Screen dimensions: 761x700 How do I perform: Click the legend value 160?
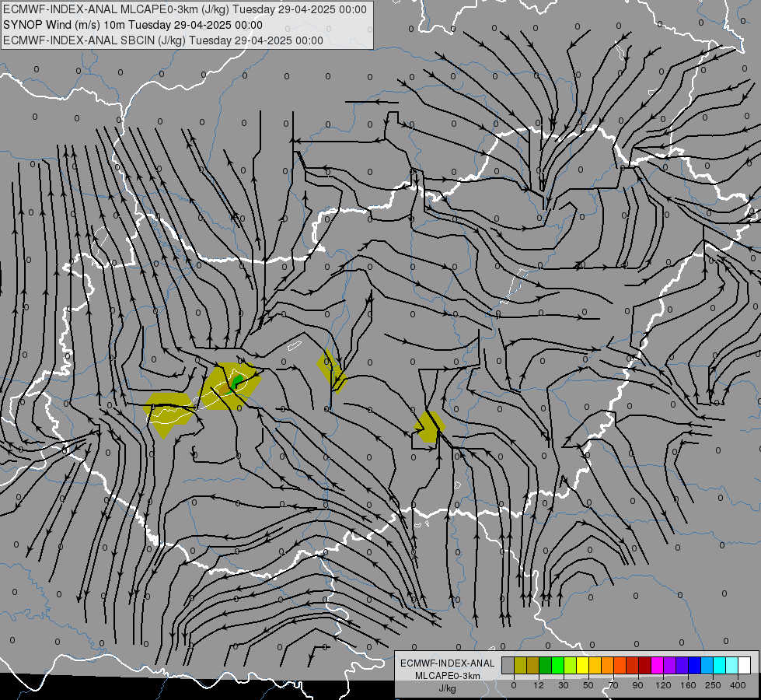pos(688,685)
